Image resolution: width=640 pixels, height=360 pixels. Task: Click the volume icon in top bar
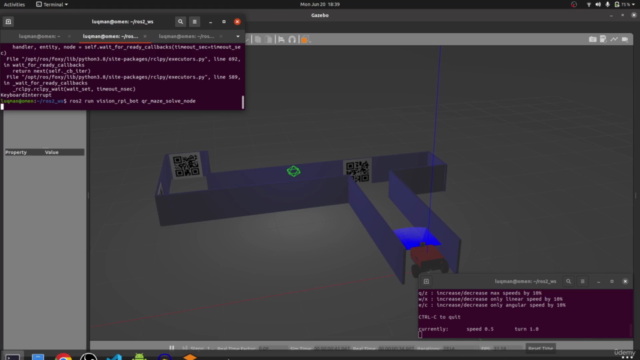(x=598, y=4)
